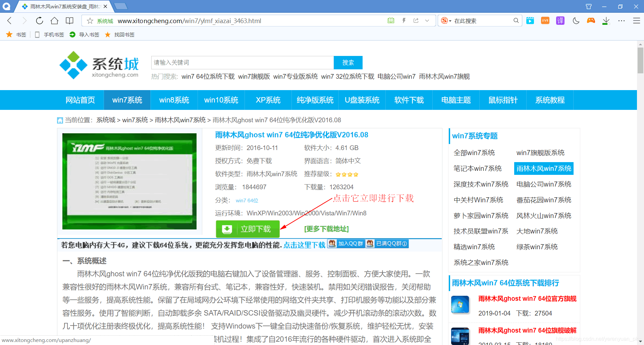The image size is (644, 345).
Task: Click 加入QQ群 button
Action: coord(346,244)
